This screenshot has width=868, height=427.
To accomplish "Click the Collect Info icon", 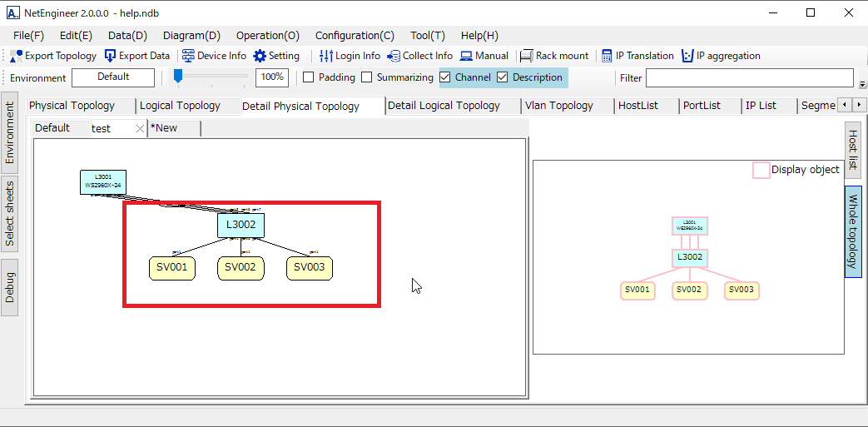I will [394, 56].
